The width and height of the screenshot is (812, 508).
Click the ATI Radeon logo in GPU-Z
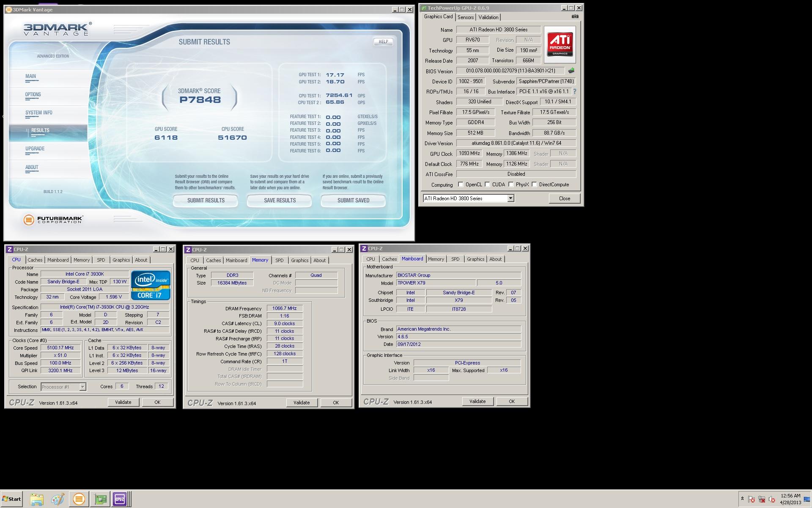click(x=560, y=45)
